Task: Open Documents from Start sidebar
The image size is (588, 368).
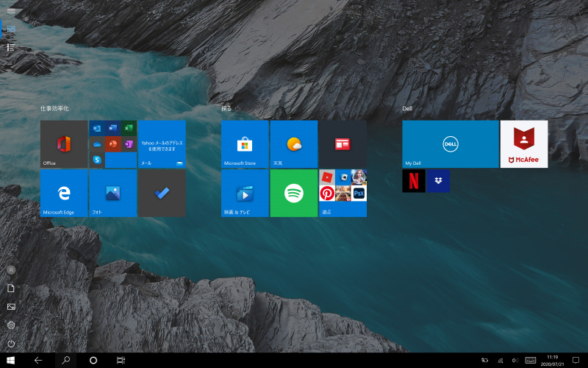Action: coord(11,288)
